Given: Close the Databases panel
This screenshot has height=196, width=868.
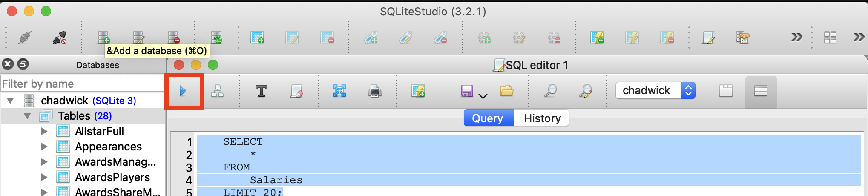Looking at the screenshot, I should [8, 64].
